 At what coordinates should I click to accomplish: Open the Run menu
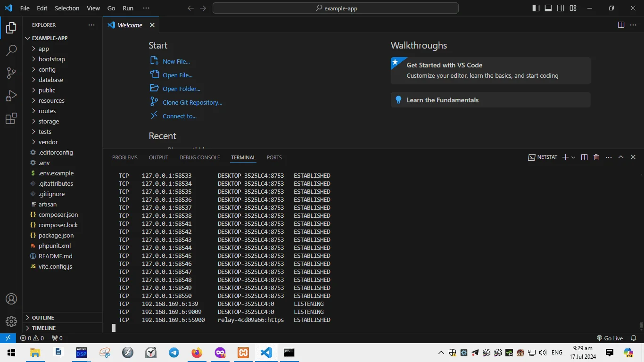click(128, 8)
